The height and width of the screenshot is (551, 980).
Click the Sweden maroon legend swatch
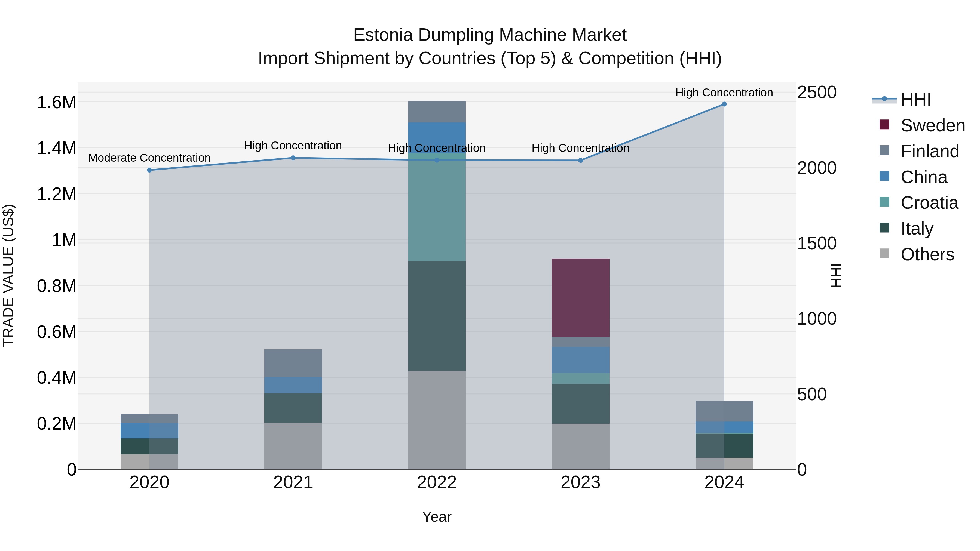[884, 124]
